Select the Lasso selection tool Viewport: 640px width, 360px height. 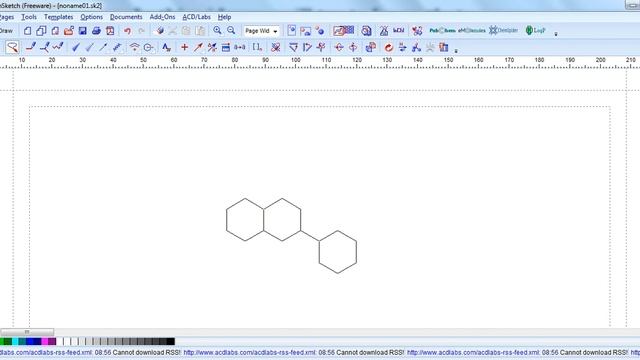(12, 47)
